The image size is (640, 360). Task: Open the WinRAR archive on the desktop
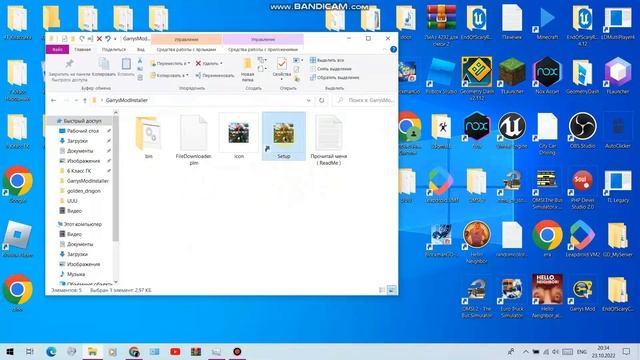click(x=441, y=24)
